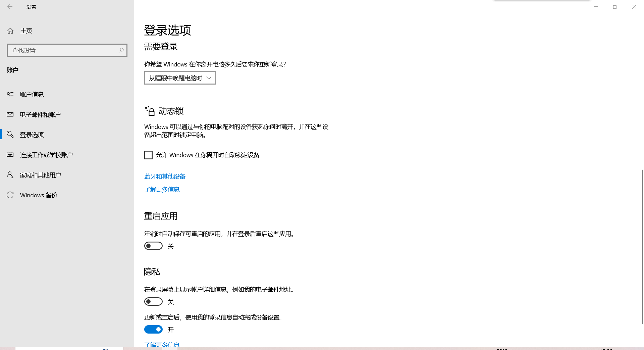The height and width of the screenshot is (350, 644).
Task: Click the sync icon for Windows 备份
Action: pos(10,195)
